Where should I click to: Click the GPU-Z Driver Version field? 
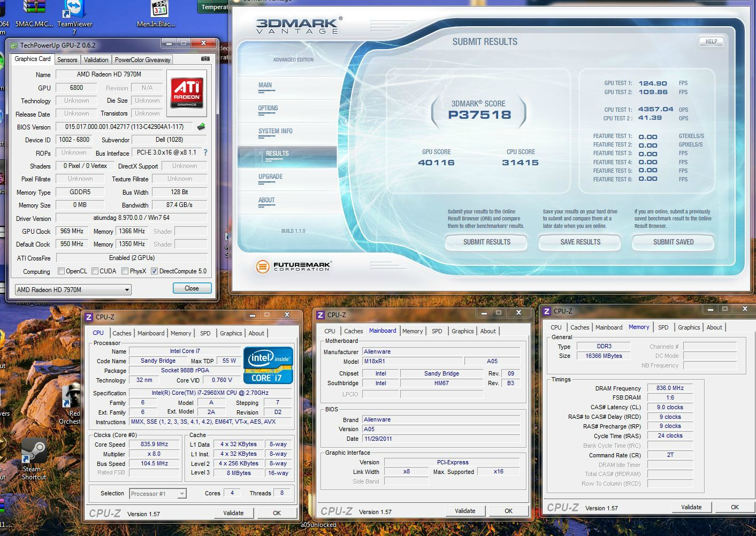click(131, 218)
